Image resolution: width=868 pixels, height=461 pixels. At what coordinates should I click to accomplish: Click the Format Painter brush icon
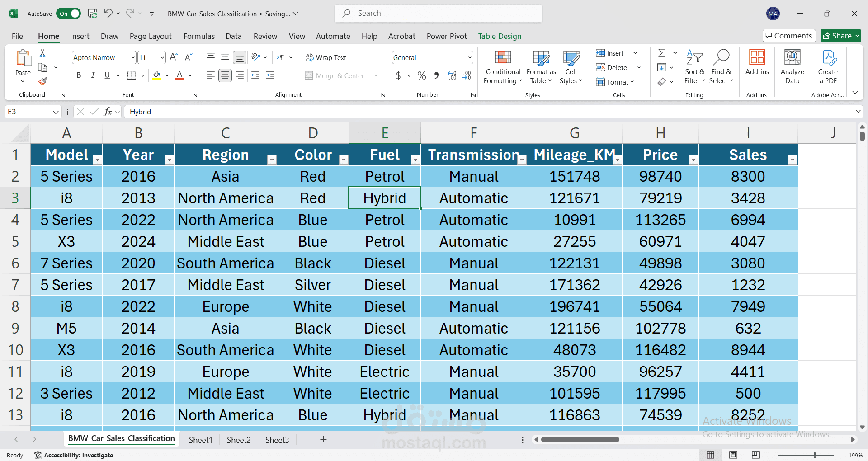point(42,81)
